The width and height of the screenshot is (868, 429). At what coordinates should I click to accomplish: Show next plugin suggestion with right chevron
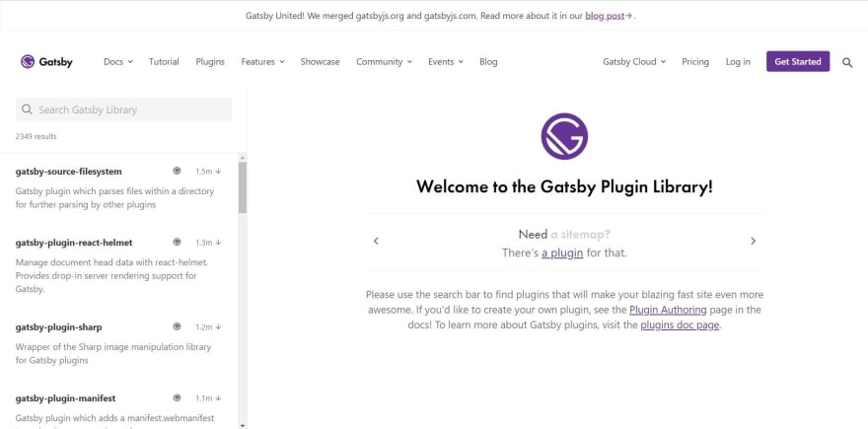coord(753,241)
